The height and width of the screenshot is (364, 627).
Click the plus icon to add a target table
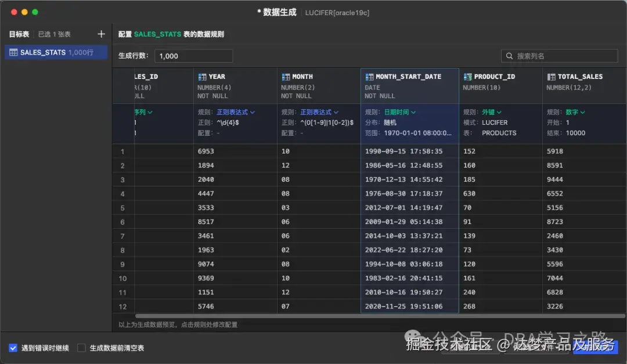point(101,34)
